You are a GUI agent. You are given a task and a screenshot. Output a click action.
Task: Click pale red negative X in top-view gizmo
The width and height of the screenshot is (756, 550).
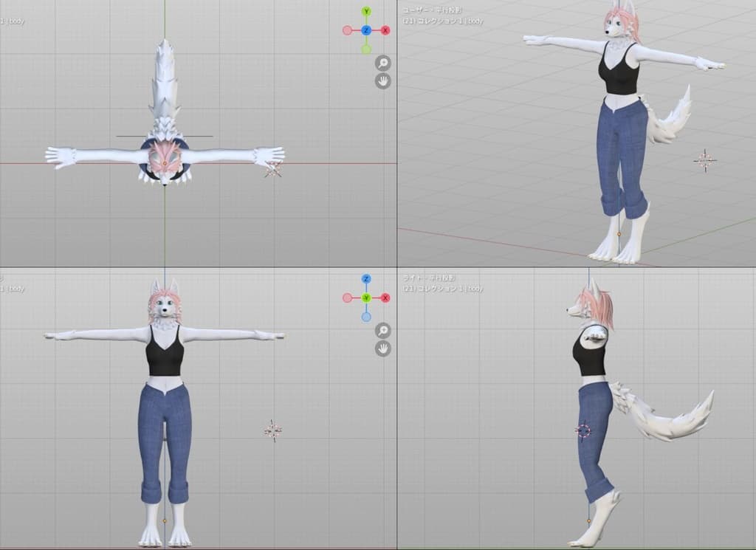tap(347, 30)
